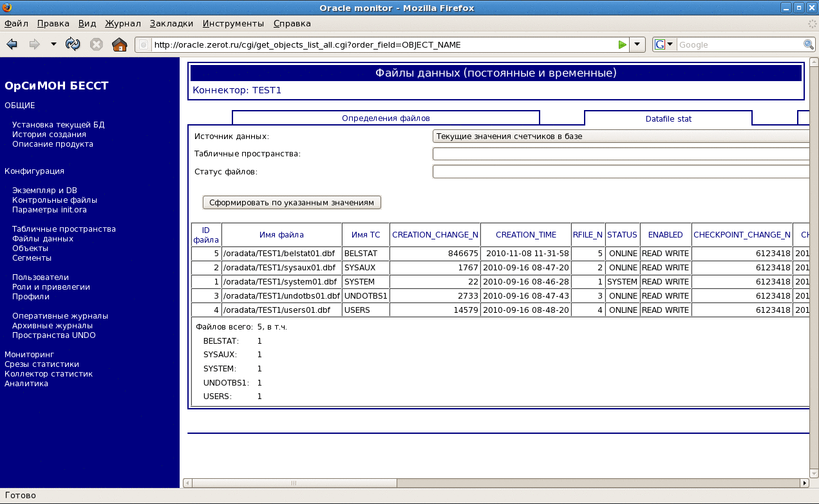Sort table by CREATION_TIME column header
819x504 pixels.
(x=525, y=235)
